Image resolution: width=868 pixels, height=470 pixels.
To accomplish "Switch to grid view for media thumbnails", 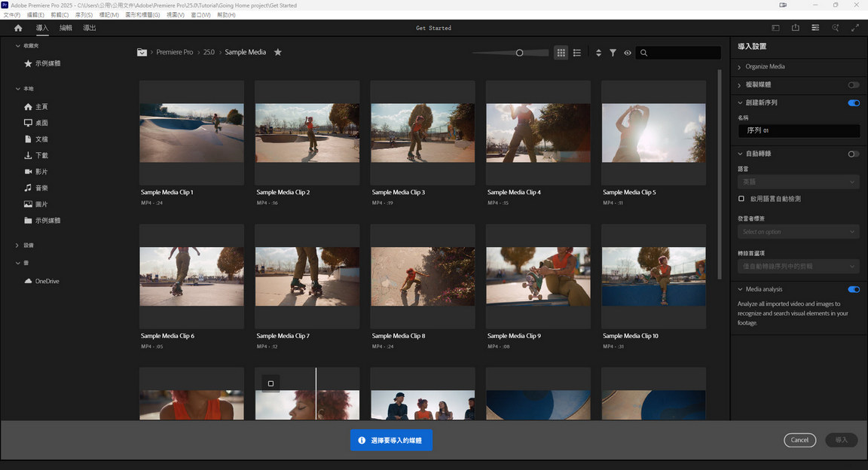I will pyautogui.click(x=561, y=53).
